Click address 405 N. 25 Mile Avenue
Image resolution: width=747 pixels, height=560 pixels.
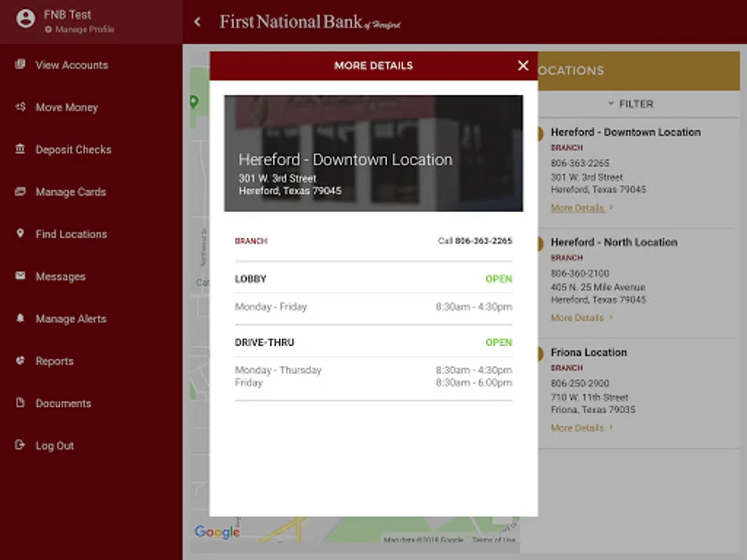click(x=598, y=287)
